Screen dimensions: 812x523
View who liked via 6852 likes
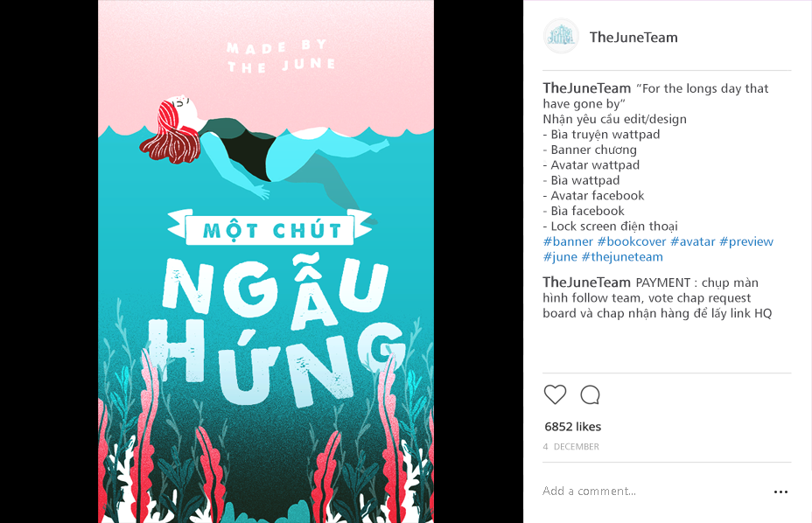tap(573, 427)
